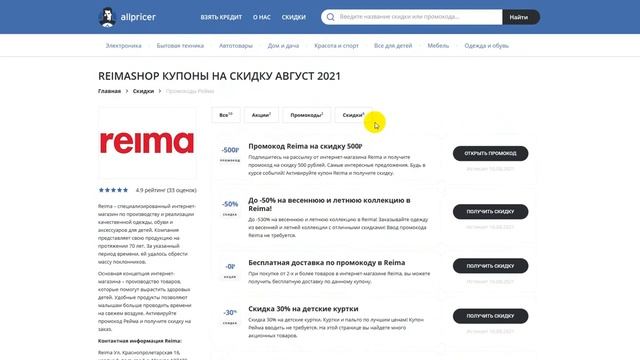Open Красота и спорт category

[x=336, y=46]
